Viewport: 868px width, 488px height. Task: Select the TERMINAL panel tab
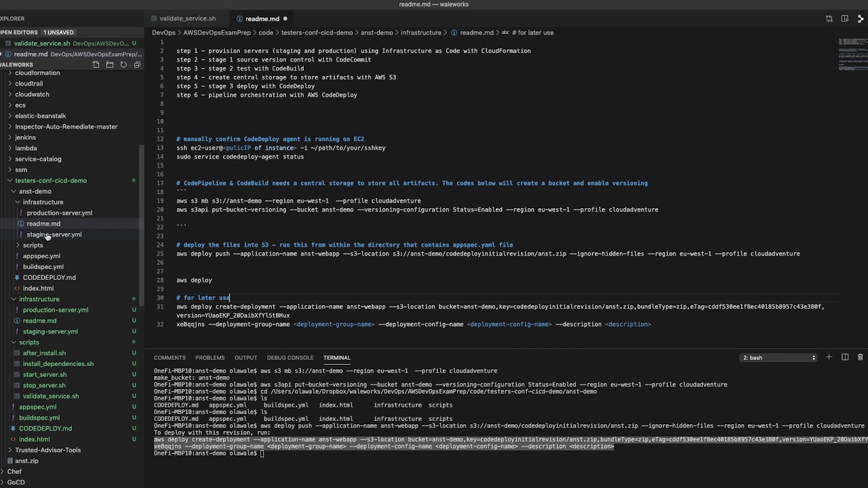click(337, 357)
